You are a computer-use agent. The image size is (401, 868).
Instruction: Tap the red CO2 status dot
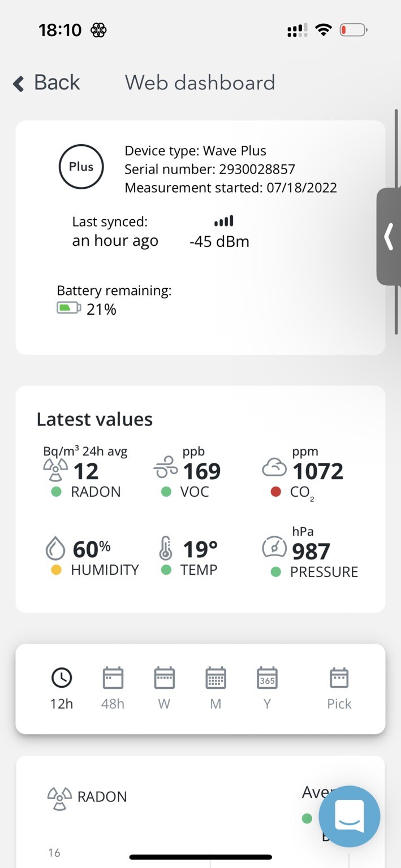tap(276, 492)
